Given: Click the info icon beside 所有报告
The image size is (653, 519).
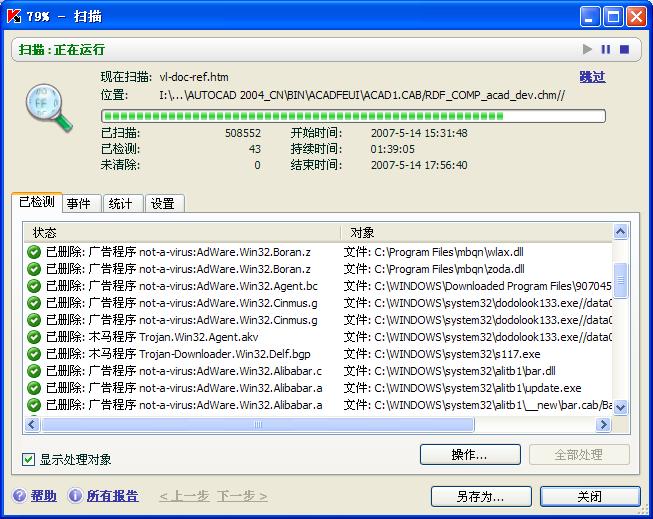Looking at the screenshot, I should (x=75, y=495).
